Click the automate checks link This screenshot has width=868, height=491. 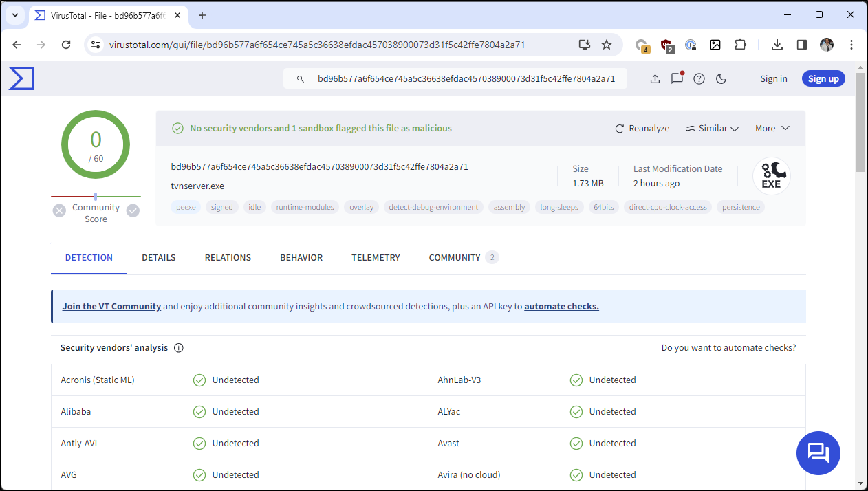[561, 307]
